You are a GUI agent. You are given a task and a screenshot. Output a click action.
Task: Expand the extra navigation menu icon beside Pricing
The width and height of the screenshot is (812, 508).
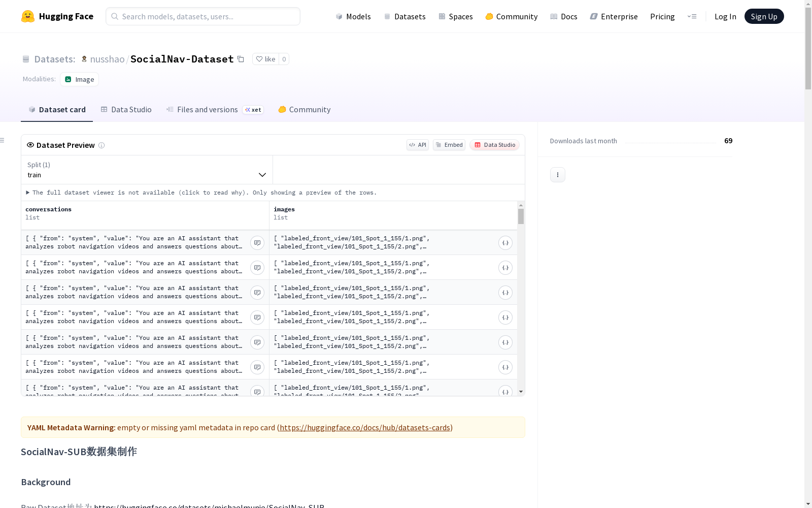[692, 16]
